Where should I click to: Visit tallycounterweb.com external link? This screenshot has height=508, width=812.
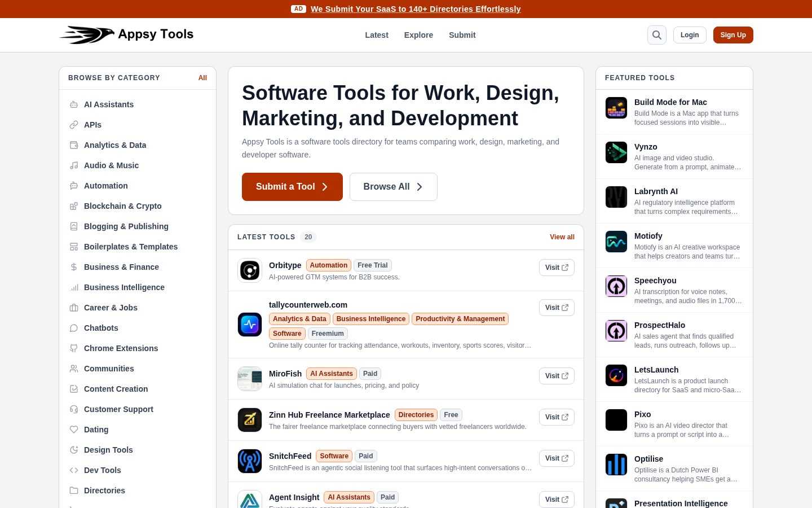click(557, 308)
